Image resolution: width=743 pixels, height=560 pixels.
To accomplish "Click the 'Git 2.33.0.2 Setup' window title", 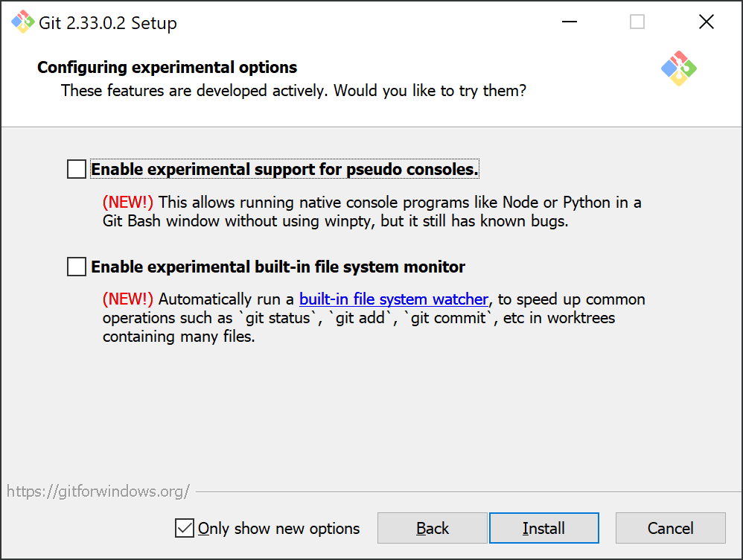I will coord(107,23).
